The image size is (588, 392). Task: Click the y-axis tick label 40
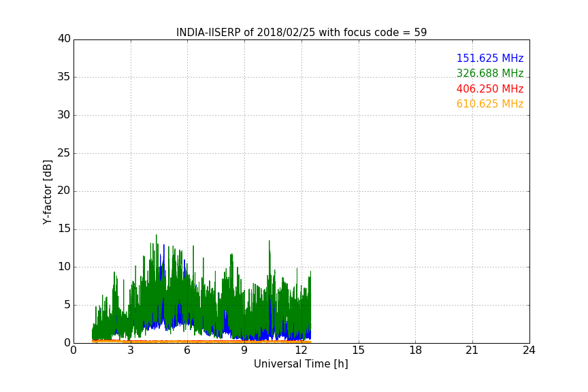(64, 39)
